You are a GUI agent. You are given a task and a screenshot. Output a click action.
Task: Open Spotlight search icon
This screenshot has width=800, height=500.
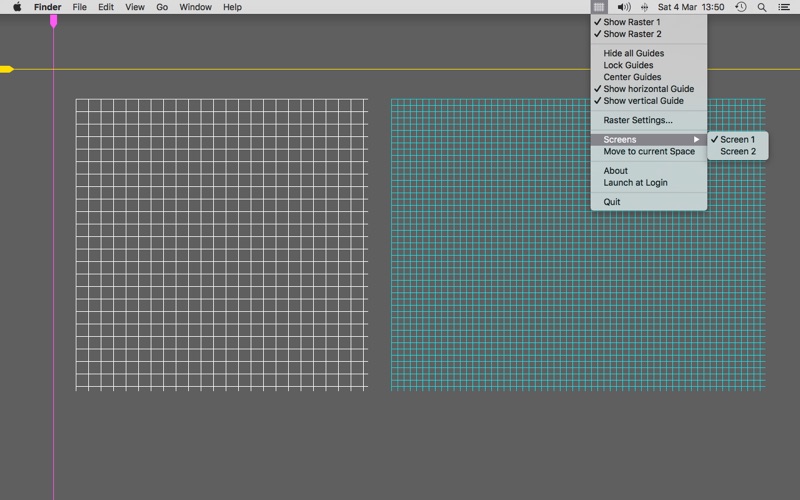762,7
